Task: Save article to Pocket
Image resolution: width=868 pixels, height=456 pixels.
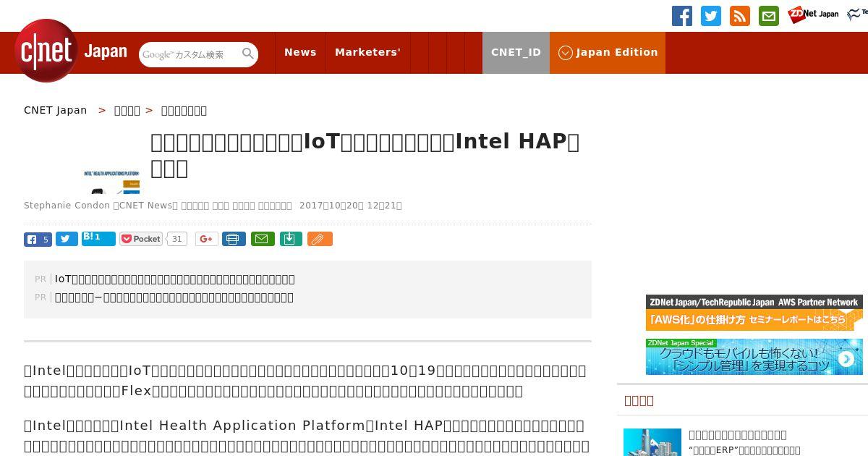Action: tap(141, 239)
